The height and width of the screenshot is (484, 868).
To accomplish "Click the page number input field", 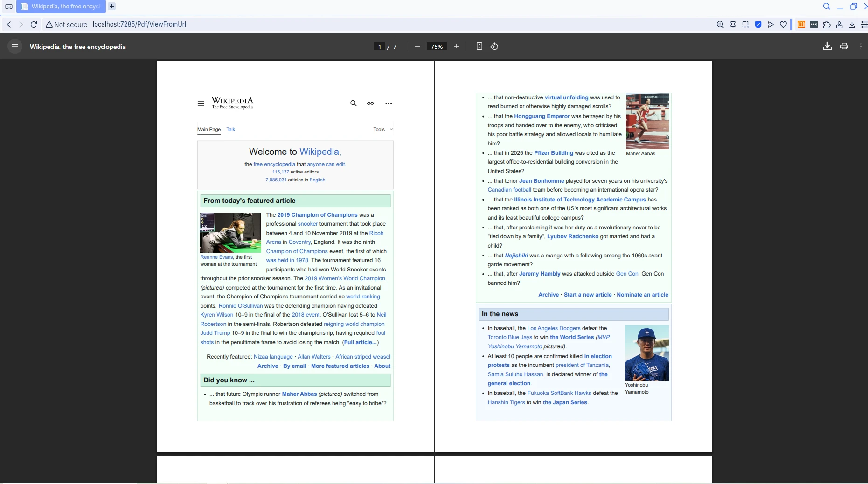I will coord(379,47).
